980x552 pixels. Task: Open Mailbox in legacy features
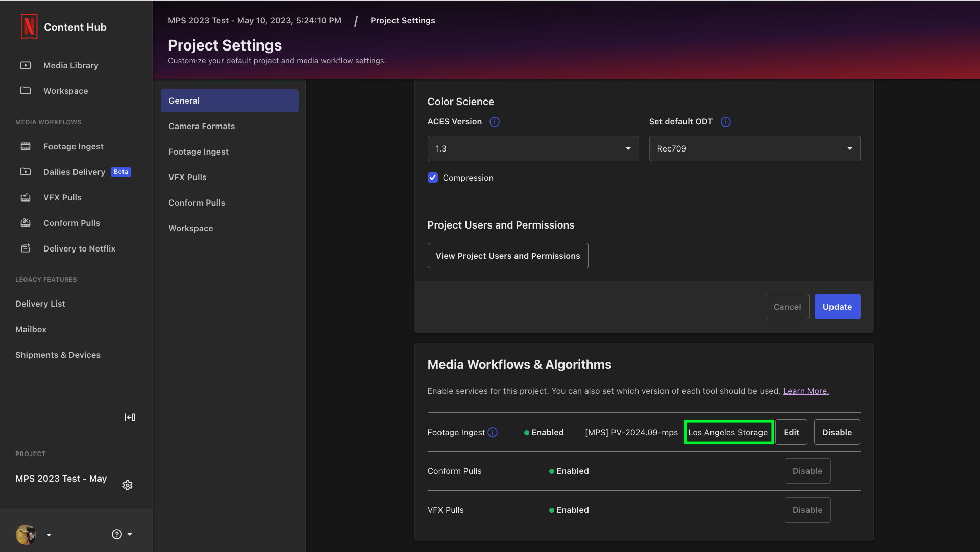pos(31,329)
